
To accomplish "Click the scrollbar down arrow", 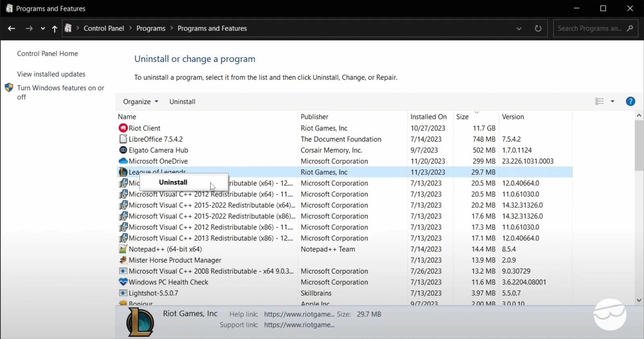I will pyautogui.click(x=639, y=300).
